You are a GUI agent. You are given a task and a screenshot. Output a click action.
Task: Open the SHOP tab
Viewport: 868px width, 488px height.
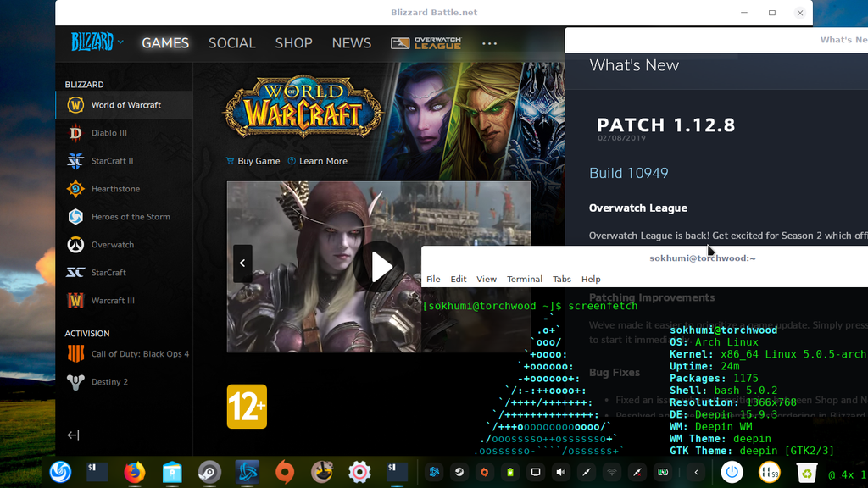(293, 43)
